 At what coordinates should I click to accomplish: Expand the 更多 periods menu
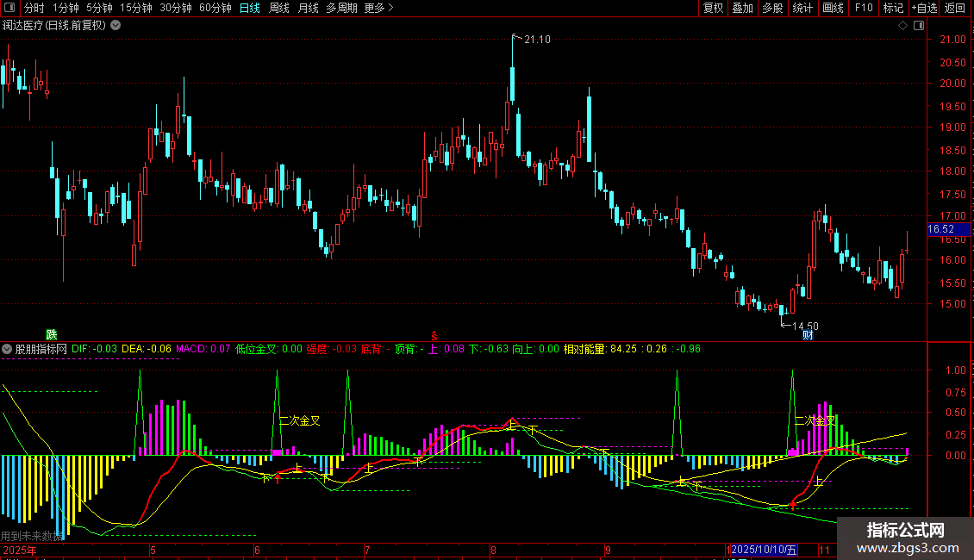(x=378, y=8)
